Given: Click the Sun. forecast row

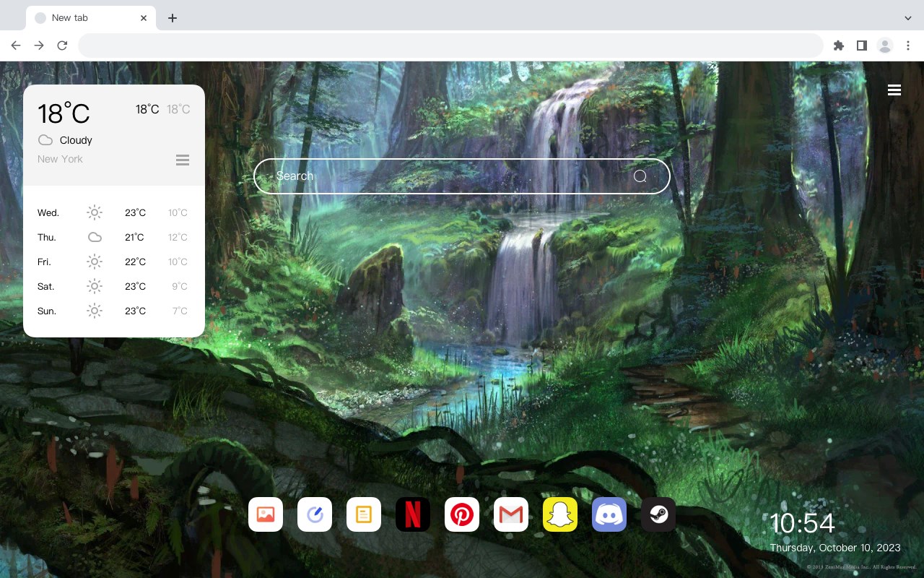Looking at the screenshot, I should click(x=113, y=311).
